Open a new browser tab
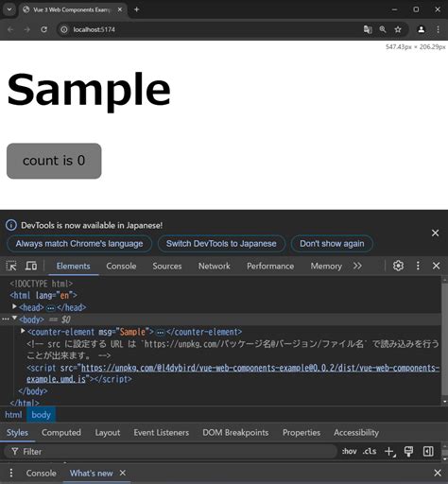The image size is (448, 484). coord(136,9)
